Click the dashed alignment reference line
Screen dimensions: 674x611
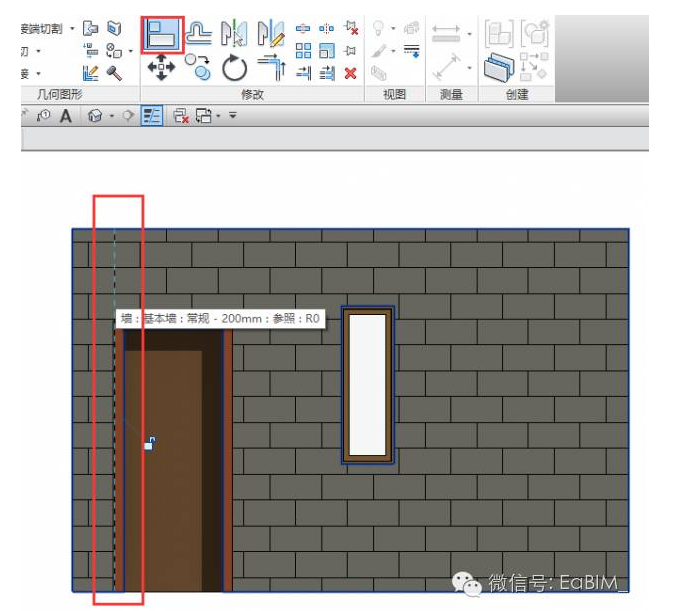pyautogui.click(x=114, y=411)
